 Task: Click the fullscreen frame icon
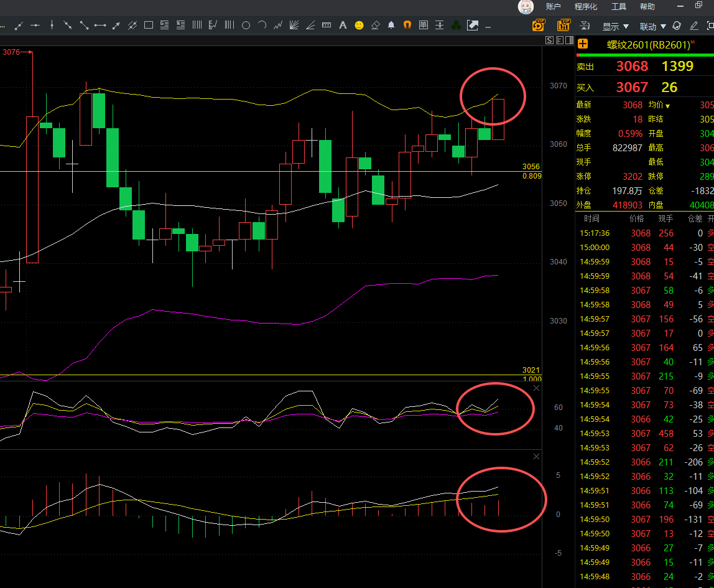(710, 26)
